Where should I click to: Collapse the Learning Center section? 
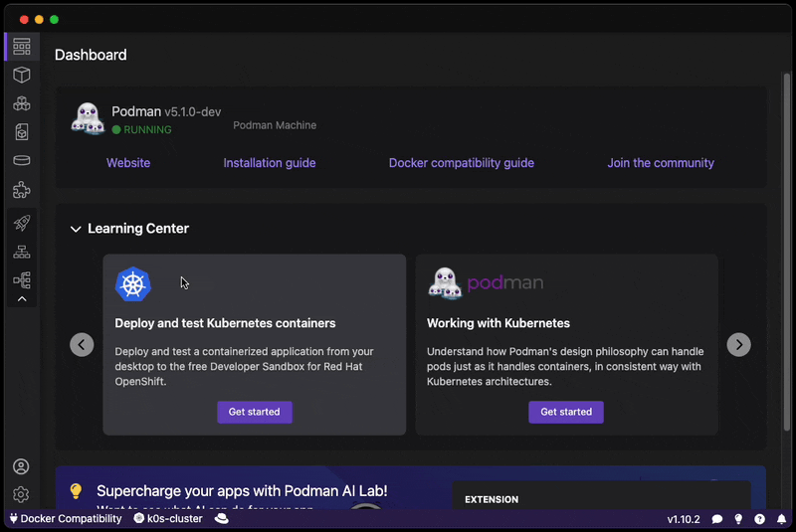coord(76,230)
